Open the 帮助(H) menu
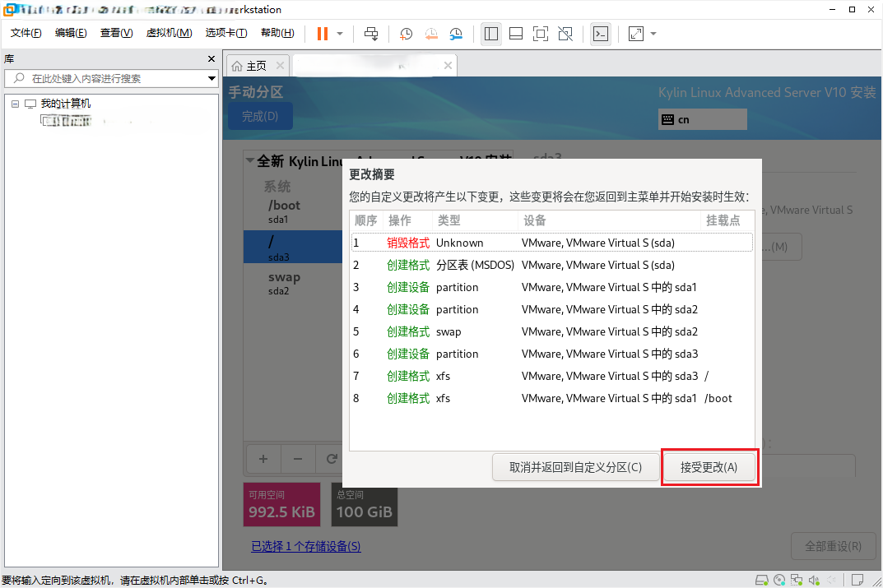The width and height of the screenshot is (883, 588). click(x=277, y=33)
